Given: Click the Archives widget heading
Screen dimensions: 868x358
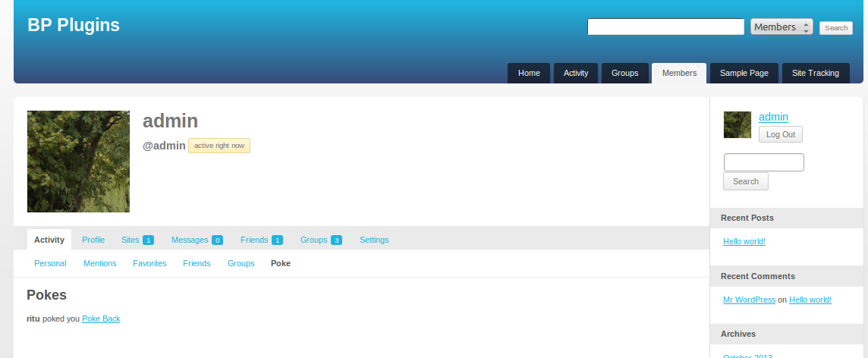Looking at the screenshot, I should [x=738, y=334].
